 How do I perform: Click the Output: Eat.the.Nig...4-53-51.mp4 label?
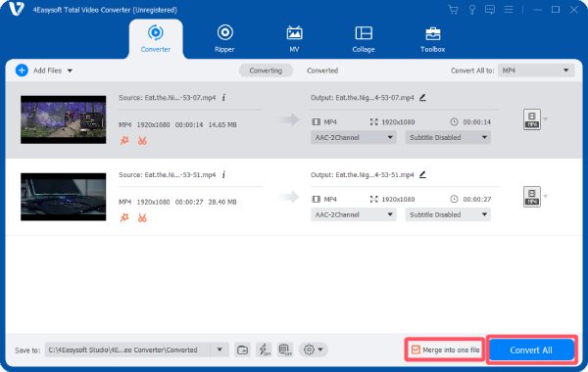click(363, 175)
